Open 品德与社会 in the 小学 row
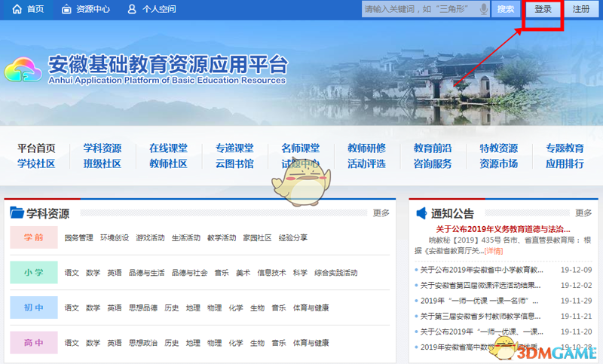 [189, 273]
